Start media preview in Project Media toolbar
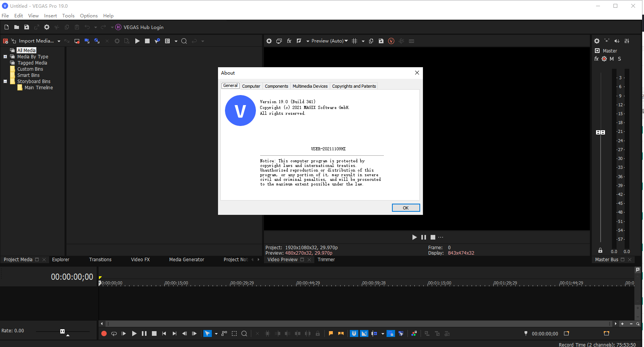 click(x=137, y=41)
